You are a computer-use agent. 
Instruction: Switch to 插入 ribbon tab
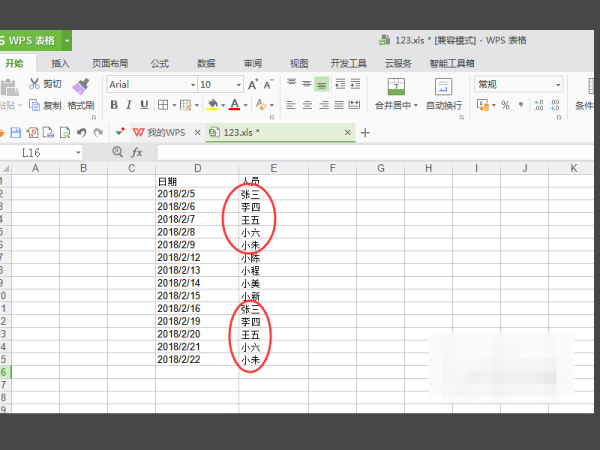[60, 63]
